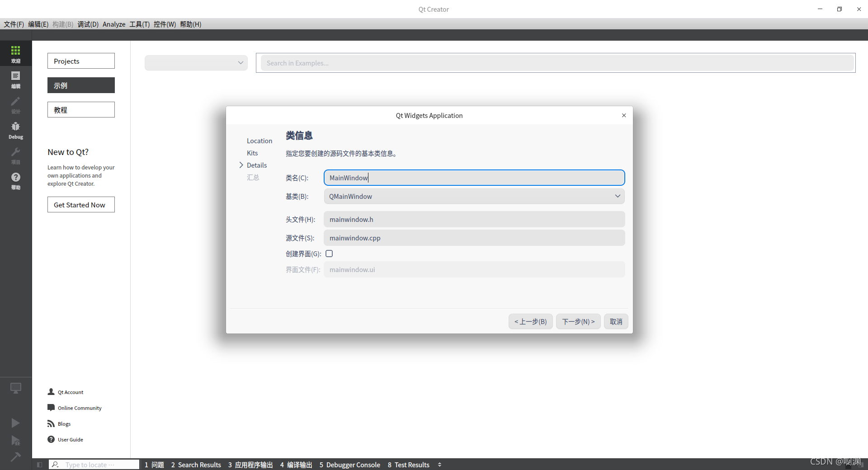Open the Blogs link
The height and width of the screenshot is (470, 868).
pyautogui.click(x=59, y=423)
